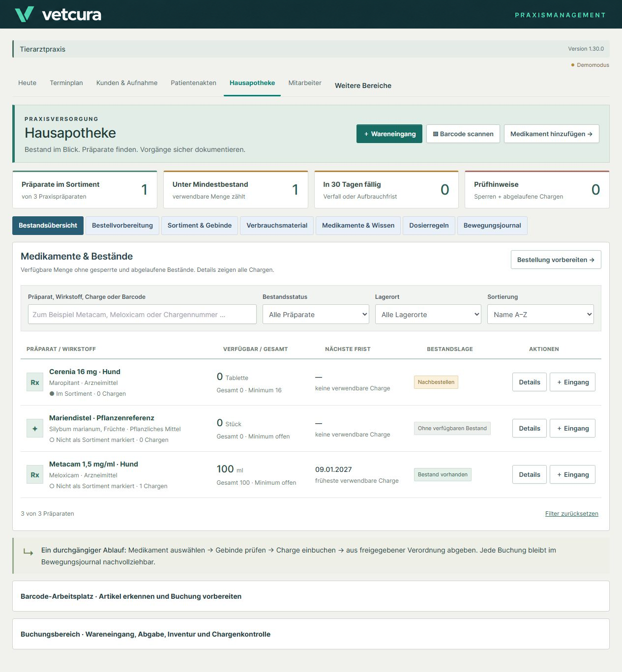The height and width of the screenshot is (672, 622).
Task: Open the Präparate im Sortiment card
Action: point(85,190)
